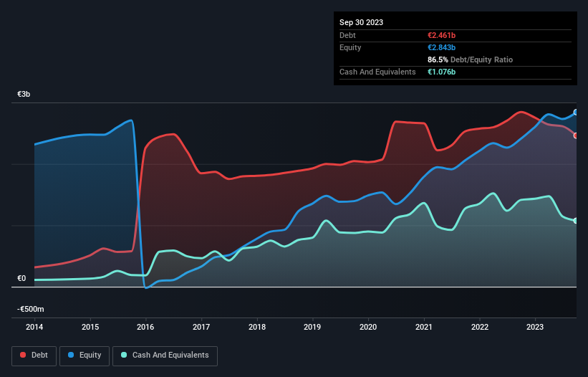The height and width of the screenshot is (377, 588).
Task: Toggle Cash And Equivalents legend button
Action: click(165, 355)
